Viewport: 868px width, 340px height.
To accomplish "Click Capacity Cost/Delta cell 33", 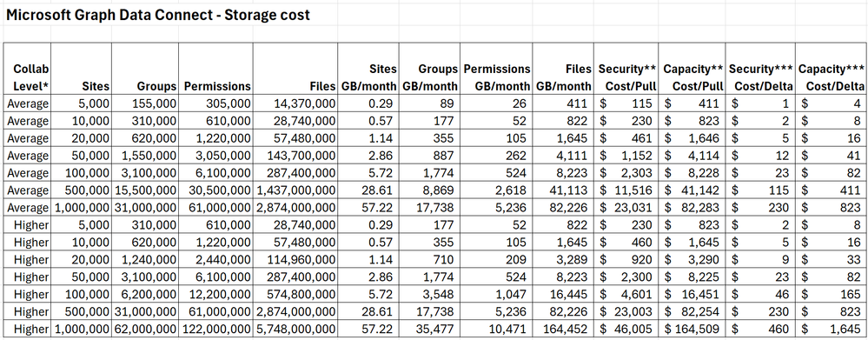I will pos(831,260).
